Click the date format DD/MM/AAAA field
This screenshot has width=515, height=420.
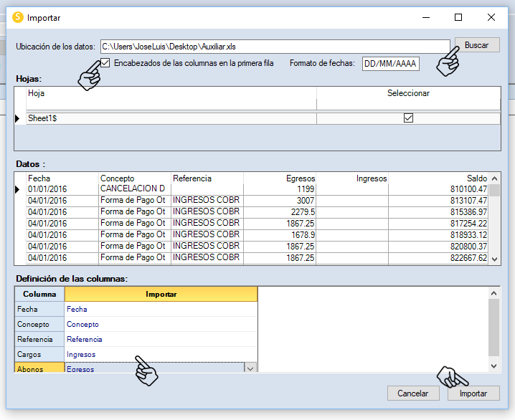coord(389,64)
